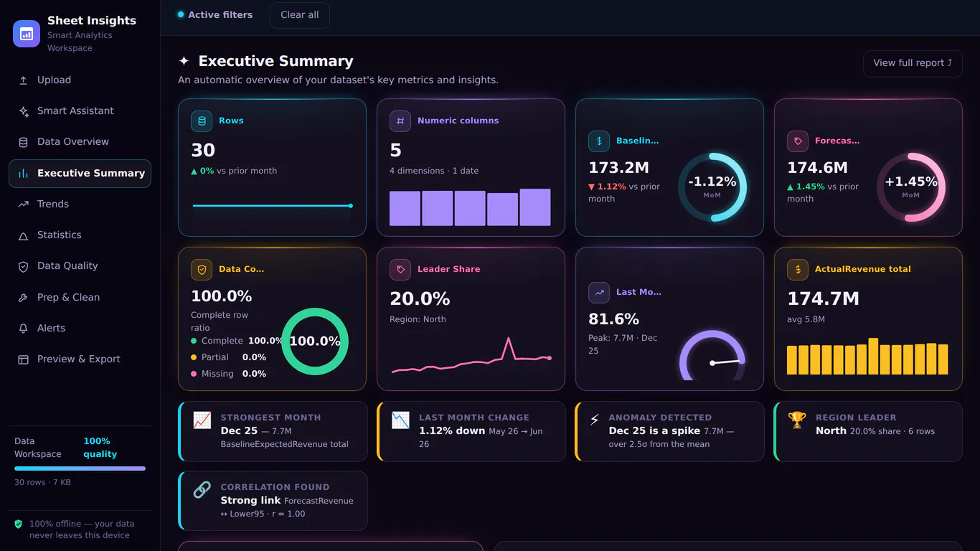This screenshot has width=980, height=551.
Task: Click the '100% quality' label
Action: pyautogui.click(x=100, y=448)
